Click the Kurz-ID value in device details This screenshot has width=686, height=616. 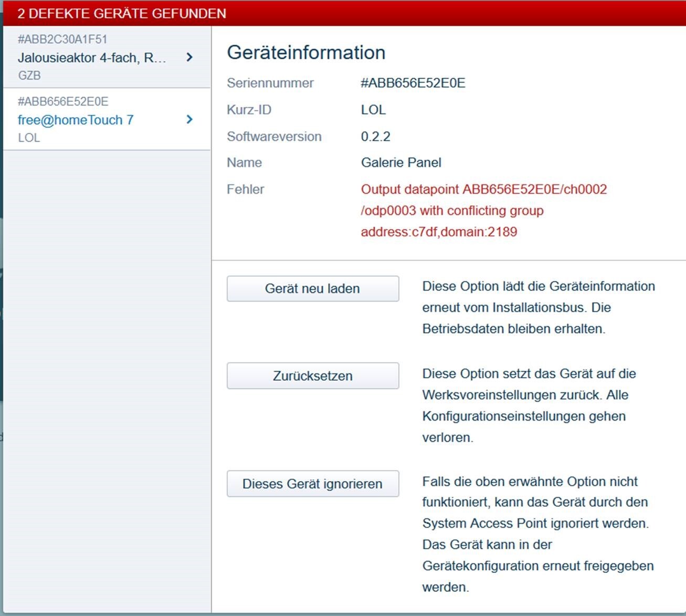click(x=373, y=110)
